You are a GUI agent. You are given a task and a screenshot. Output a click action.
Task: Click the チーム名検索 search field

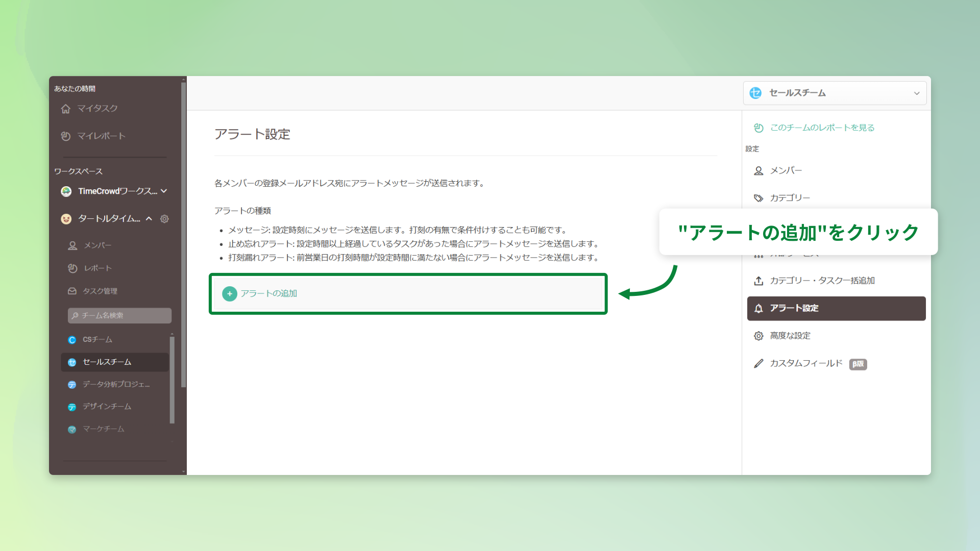click(119, 315)
